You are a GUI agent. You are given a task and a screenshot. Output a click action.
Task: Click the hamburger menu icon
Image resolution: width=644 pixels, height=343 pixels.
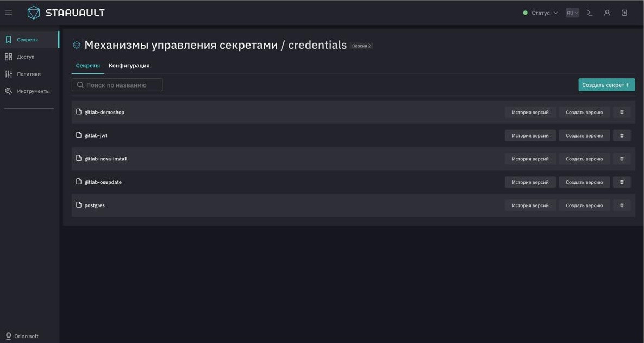pos(9,13)
